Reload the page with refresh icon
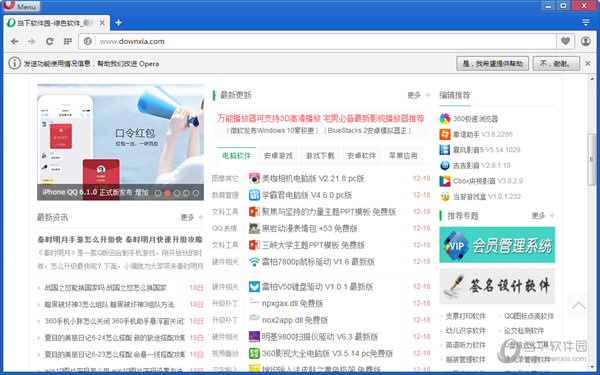Screen dimensions: 600x375 coord(49,41)
